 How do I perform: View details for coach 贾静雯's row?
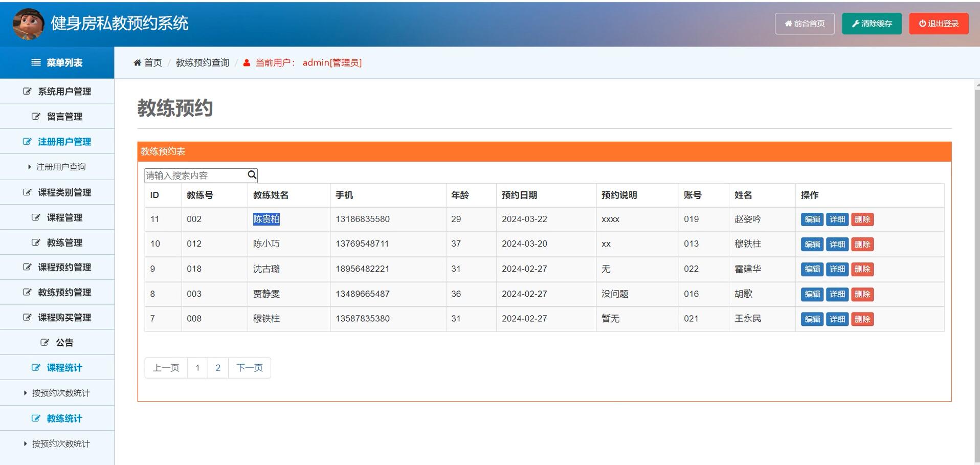point(837,294)
